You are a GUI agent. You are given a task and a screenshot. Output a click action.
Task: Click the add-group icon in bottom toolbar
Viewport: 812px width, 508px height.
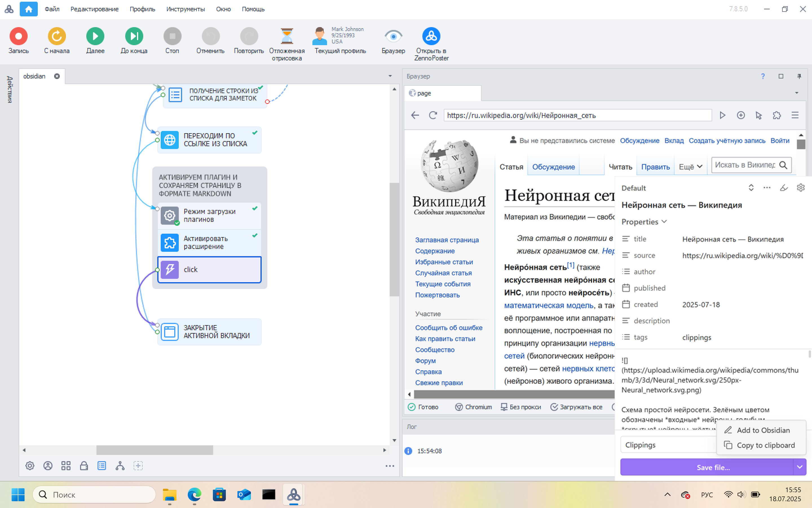138,466
